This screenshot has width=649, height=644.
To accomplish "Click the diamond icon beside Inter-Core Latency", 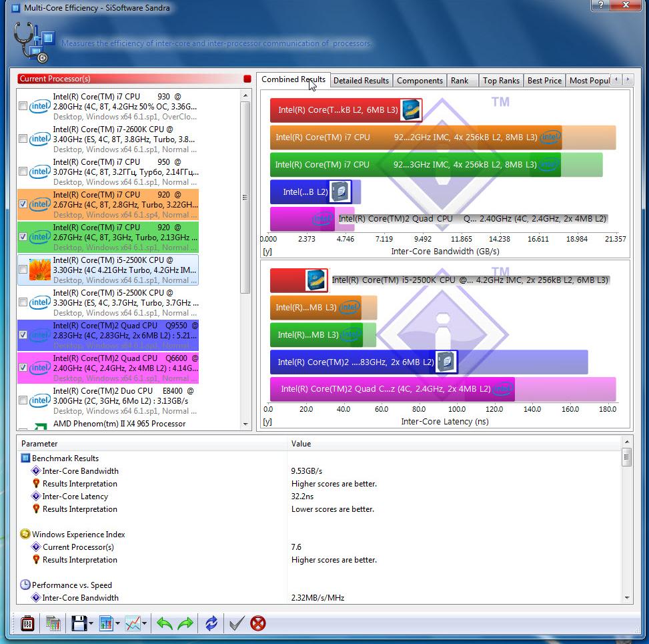I will coord(36,496).
